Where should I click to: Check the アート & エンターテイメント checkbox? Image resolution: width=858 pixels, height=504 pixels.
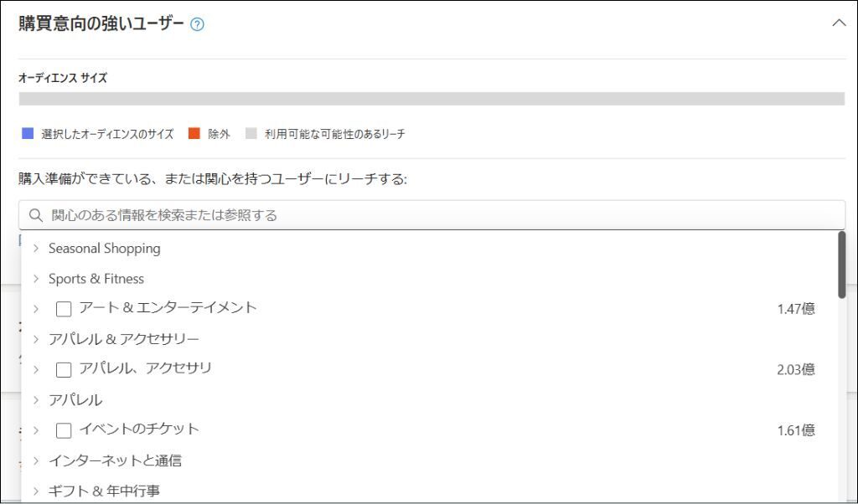64,309
